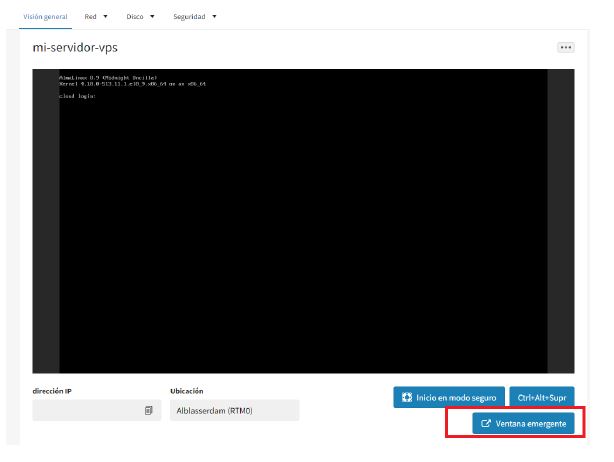Click the mi-servidor-vps server title
The width and height of the screenshot is (614, 462).
tap(75, 48)
